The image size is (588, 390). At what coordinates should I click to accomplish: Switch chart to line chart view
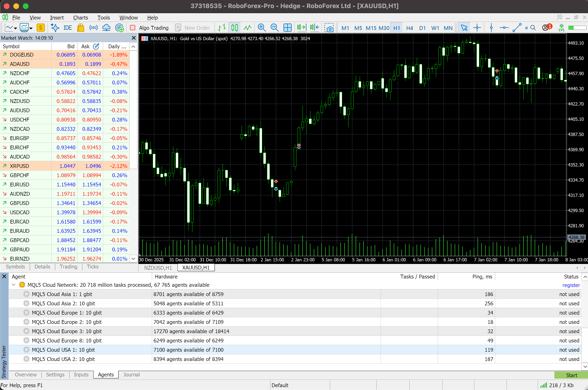click(247, 28)
